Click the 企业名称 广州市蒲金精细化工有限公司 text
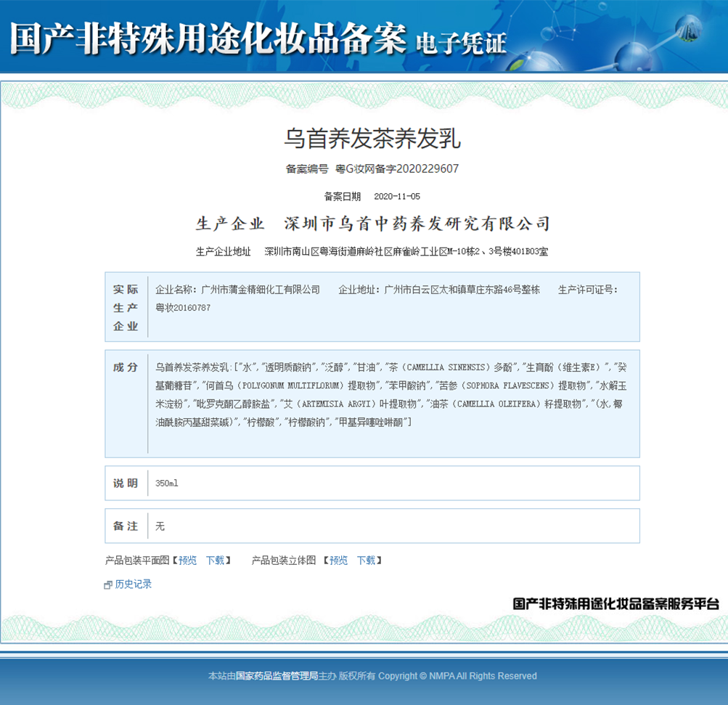Screen dimensions: 728x705 [x=238, y=290]
